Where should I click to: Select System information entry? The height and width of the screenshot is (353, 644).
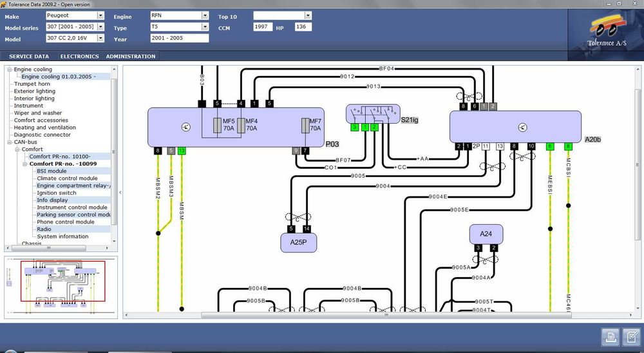(63, 236)
